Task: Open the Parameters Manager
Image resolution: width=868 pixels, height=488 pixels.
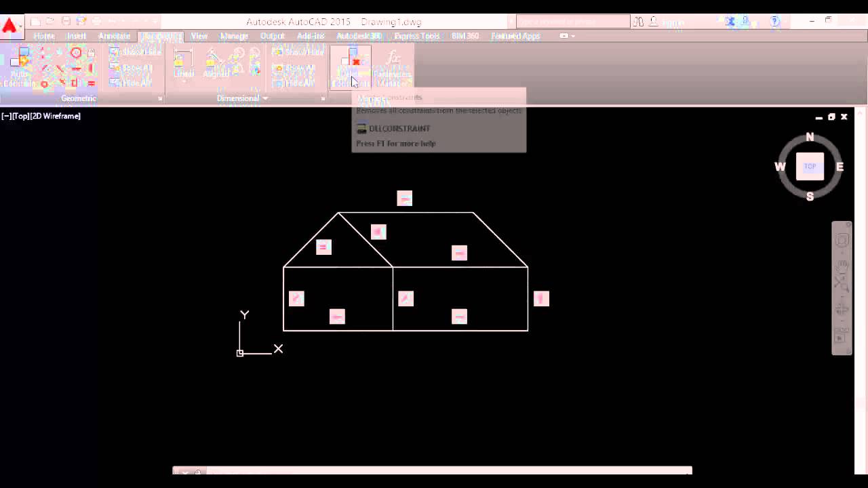Action: pos(393,68)
